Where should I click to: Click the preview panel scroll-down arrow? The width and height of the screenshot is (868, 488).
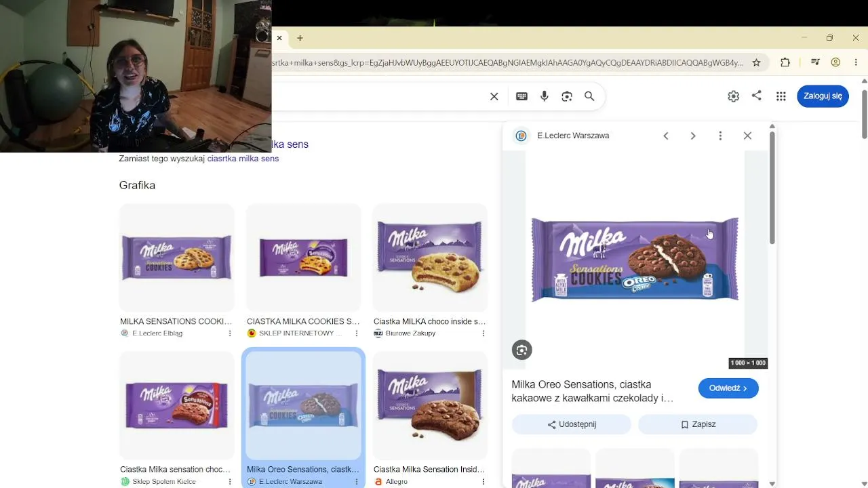[x=772, y=483]
